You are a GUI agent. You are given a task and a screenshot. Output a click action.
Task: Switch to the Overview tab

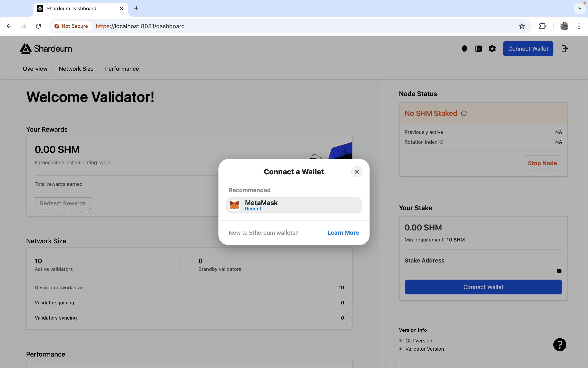(x=35, y=69)
